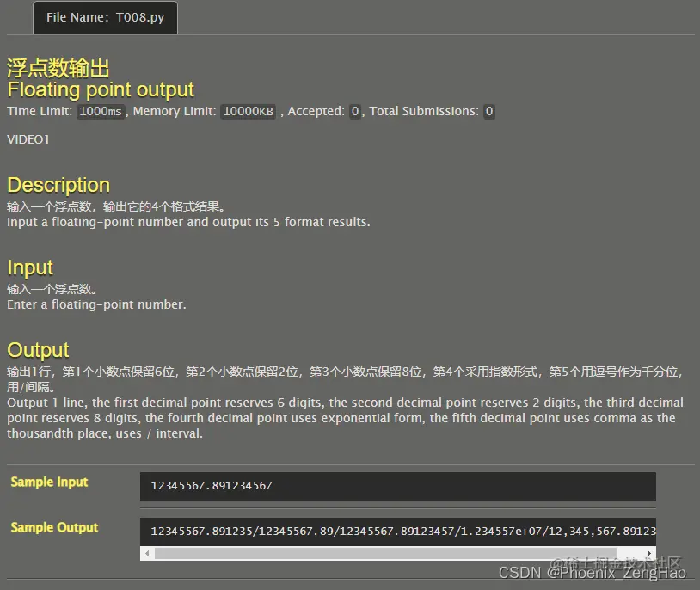Click the right scroll arrow of Sample Output

tap(649, 553)
